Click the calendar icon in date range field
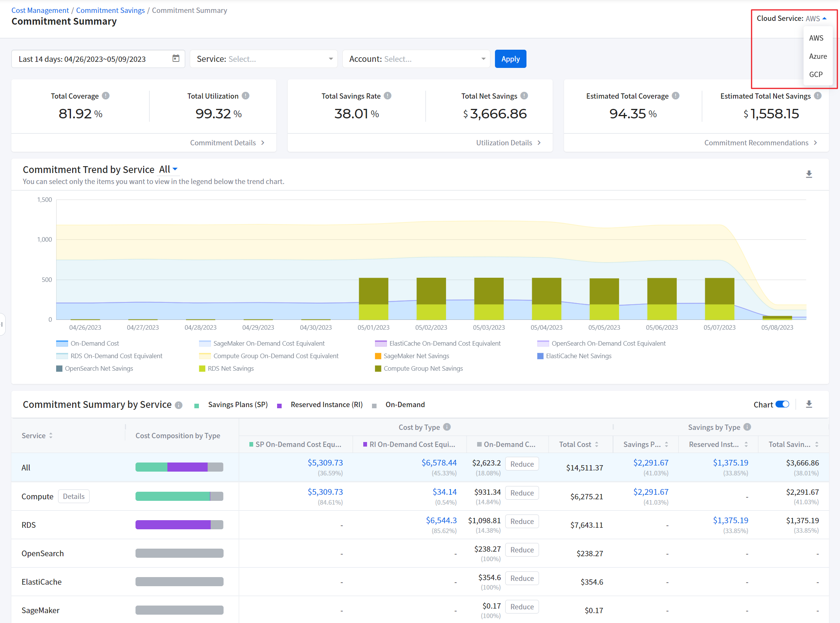 tap(176, 58)
